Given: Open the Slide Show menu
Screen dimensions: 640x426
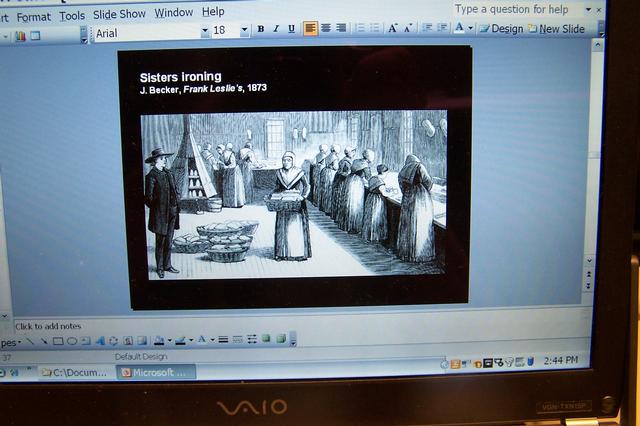Looking at the screenshot, I should click(119, 14).
